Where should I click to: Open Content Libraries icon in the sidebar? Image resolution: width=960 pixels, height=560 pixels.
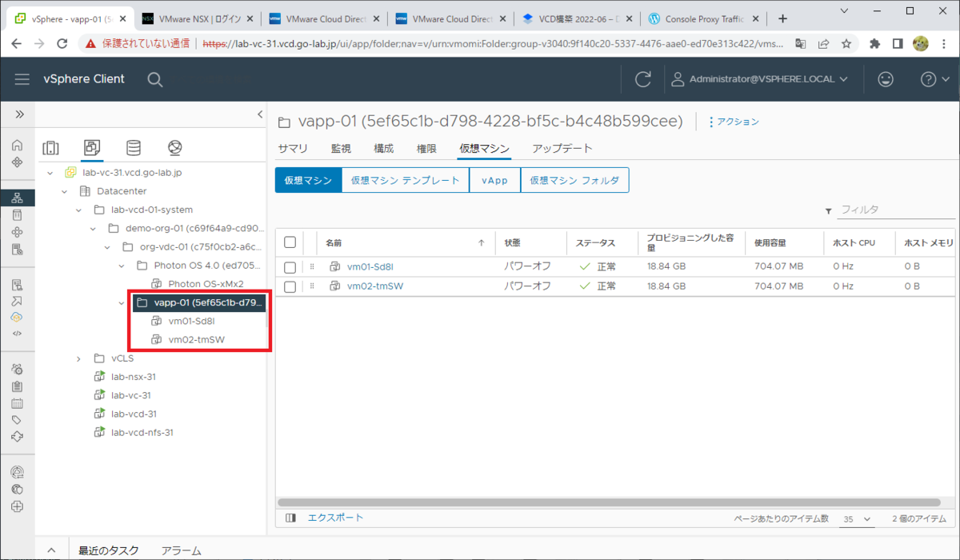[18, 215]
